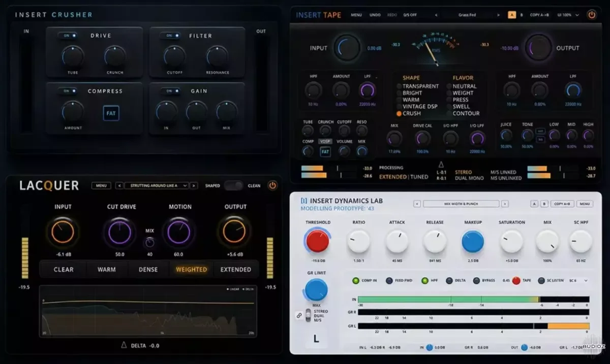Click the VDSP label button in Insert Tape
Screen dimensions: 610x364
coord(324,141)
